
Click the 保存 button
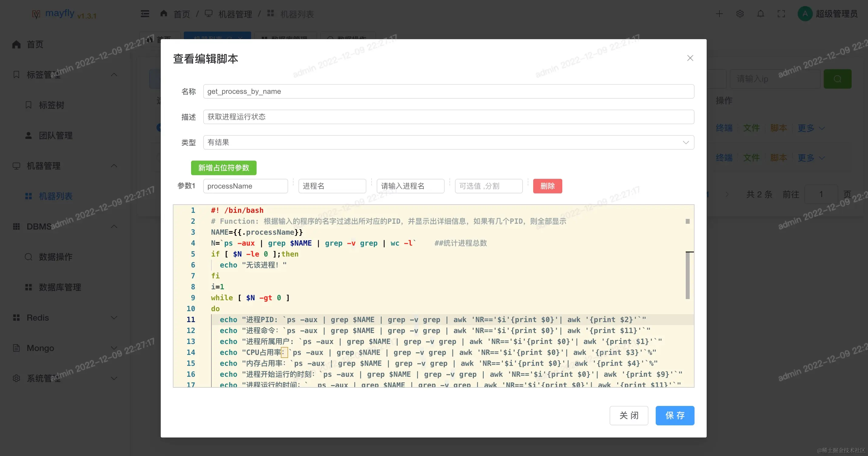click(x=675, y=415)
